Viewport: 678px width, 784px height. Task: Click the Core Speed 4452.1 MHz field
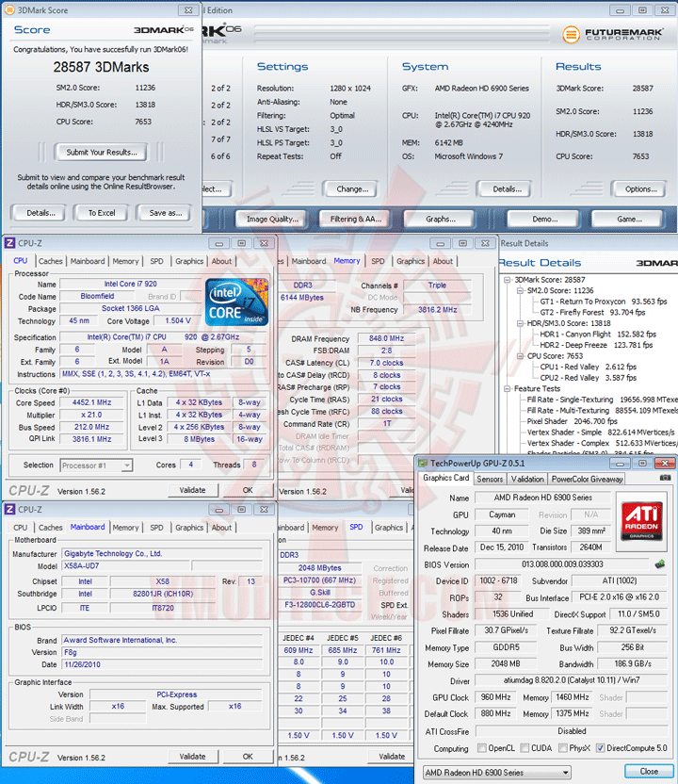tap(91, 402)
